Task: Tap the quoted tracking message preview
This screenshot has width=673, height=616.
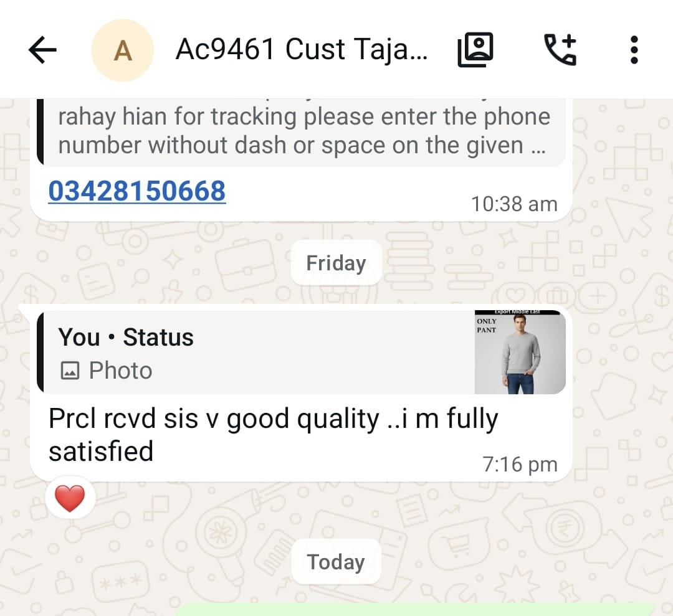Action: [x=302, y=132]
